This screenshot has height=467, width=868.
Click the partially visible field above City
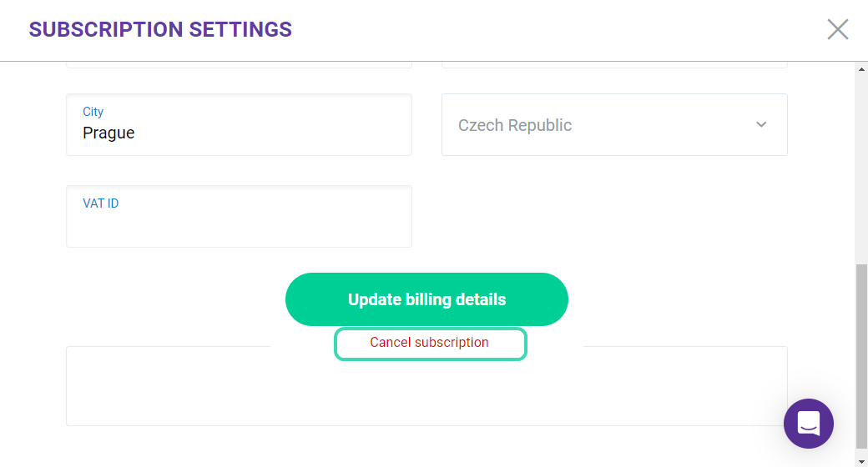tap(239, 65)
